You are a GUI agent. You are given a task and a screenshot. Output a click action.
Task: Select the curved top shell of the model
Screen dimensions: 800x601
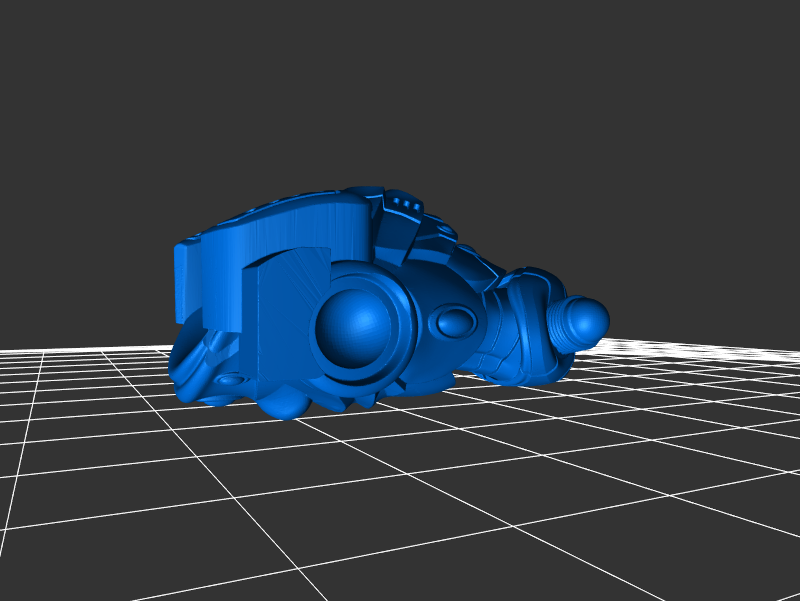(x=300, y=215)
